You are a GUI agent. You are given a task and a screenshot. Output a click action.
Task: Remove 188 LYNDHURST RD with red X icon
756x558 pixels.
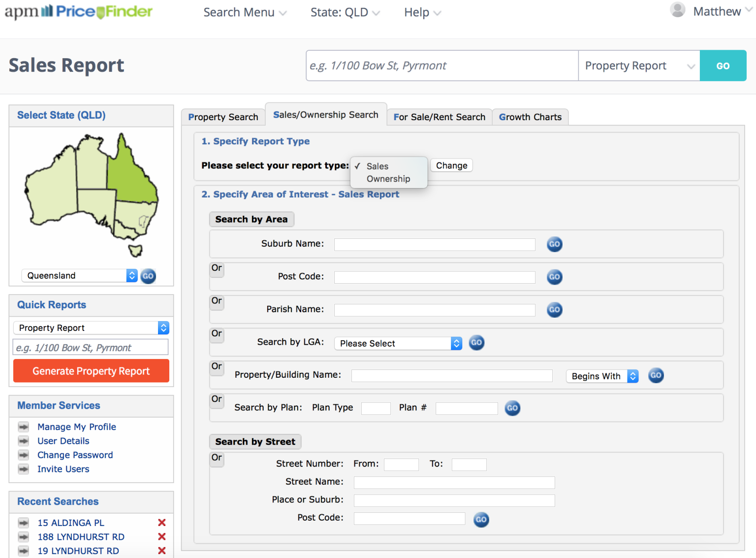click(x=162, y=537)
